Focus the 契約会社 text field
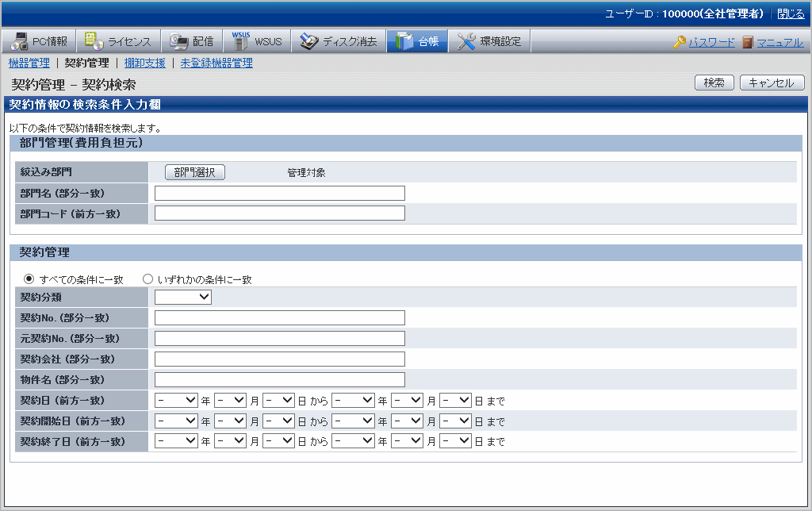 tap(279, 359)
